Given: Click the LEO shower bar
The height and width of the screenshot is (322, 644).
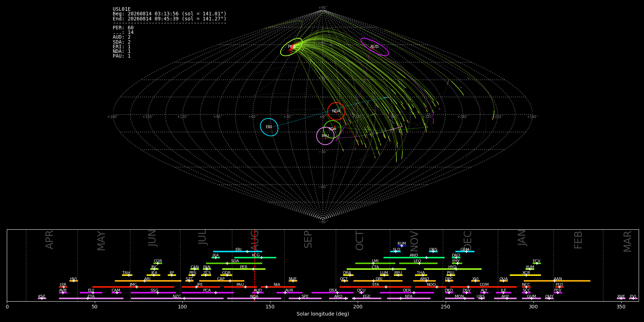Looking at the screenshot, I should click(x=418, y=263).
